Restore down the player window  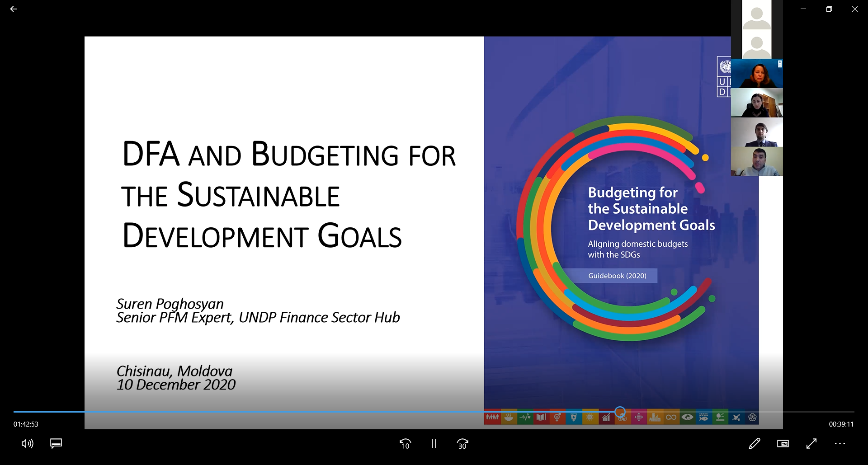[x=829, y=9]
